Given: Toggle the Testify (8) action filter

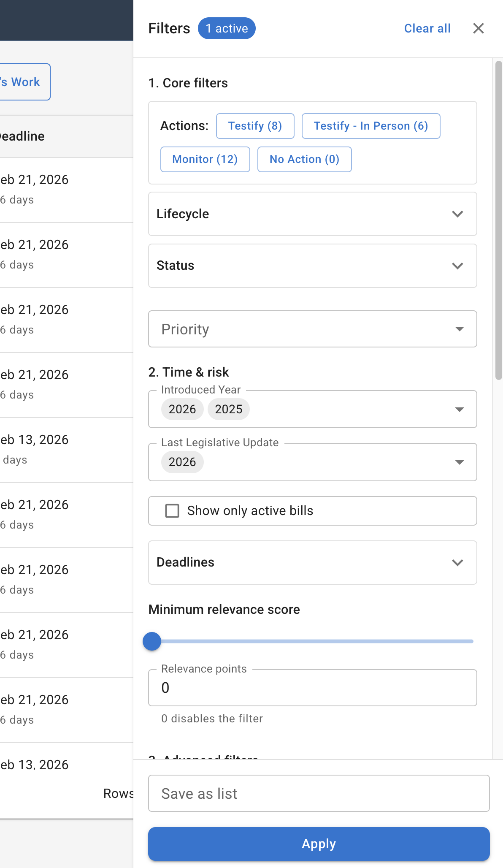Looking at the screenshot, I should pyautogui.click(x=255, y=126).
